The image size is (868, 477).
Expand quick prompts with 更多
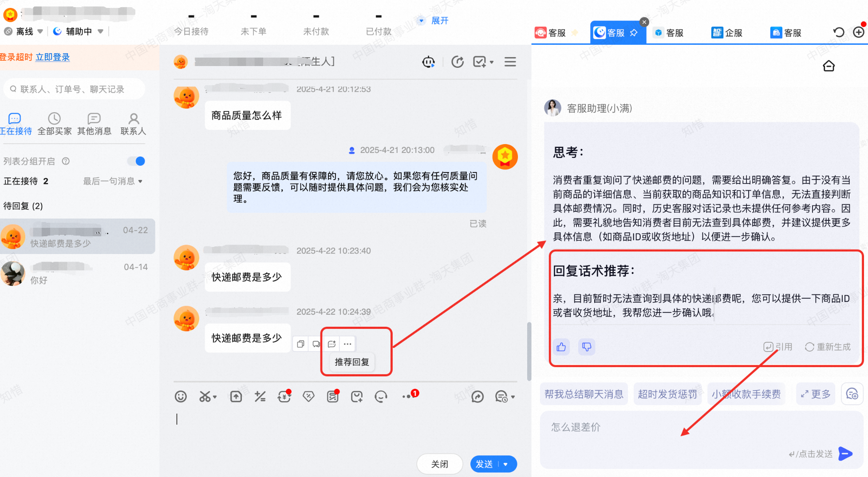816,394
